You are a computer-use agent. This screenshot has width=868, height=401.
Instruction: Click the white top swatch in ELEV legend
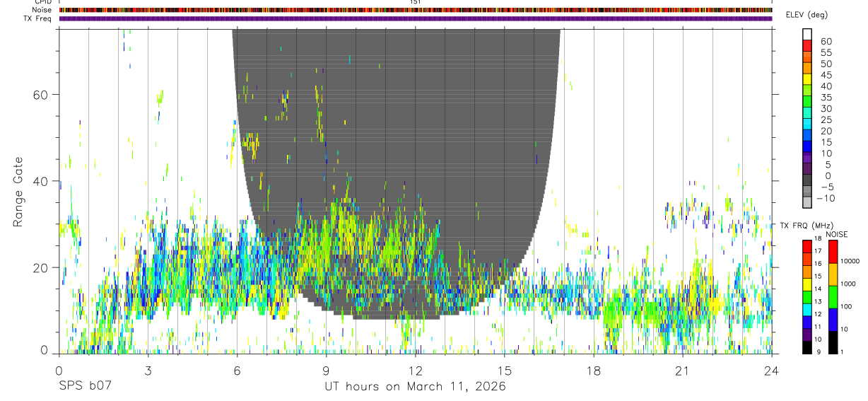click(x=807, y=34)
